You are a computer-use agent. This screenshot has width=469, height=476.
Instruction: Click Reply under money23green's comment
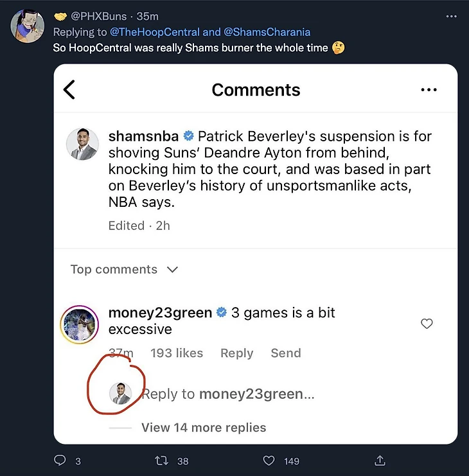pos(236,353)
